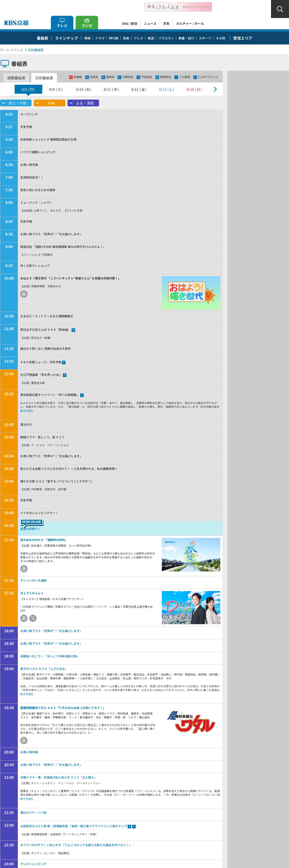Click 超魔神英雄伝ワタル logo thumbnail

(191, 722)
